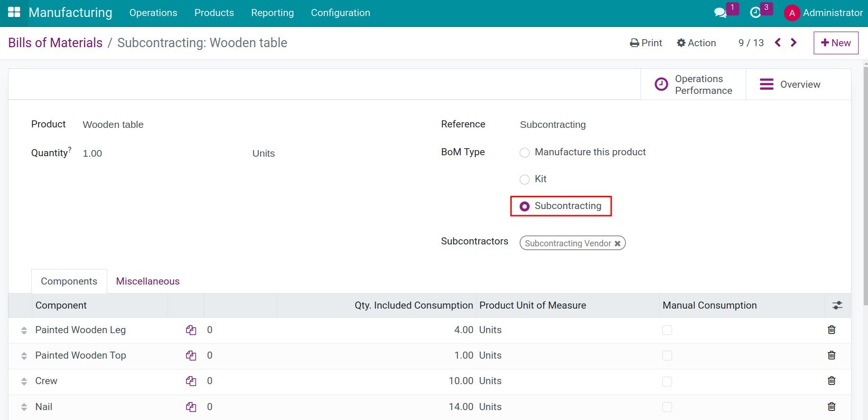Open the Action dropdown

click(696, 43)
